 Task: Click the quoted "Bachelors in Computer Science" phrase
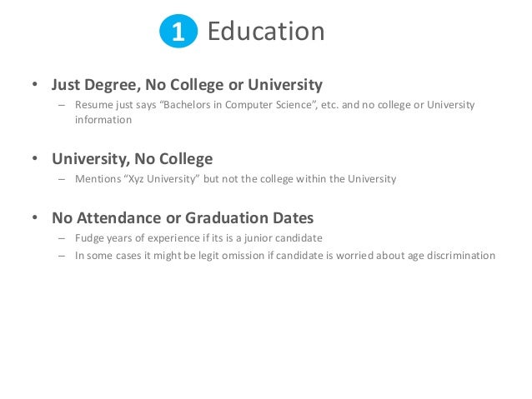click(218, 105)
